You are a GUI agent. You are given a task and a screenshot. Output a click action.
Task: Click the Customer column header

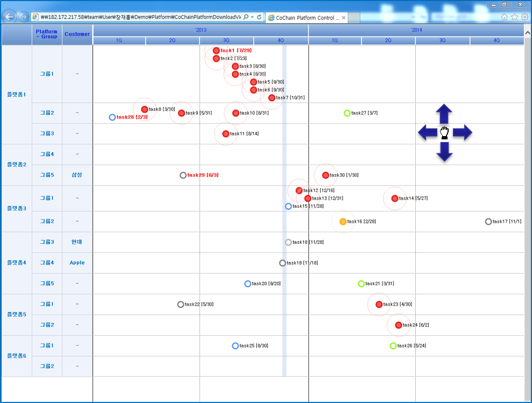77,34
